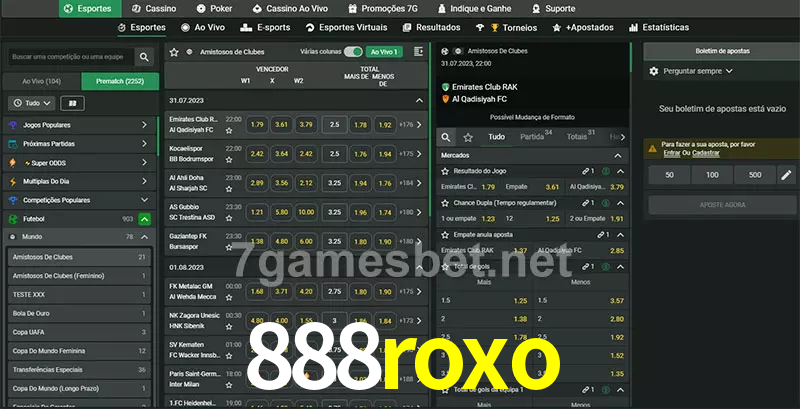
Task: Collapse the Futebol sport section
Action: coord(144,218)
